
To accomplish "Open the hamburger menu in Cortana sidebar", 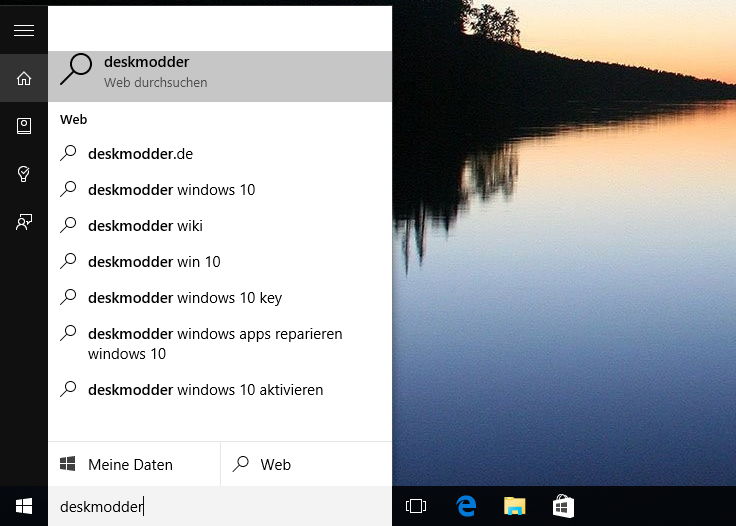I will tap(24, 30).
